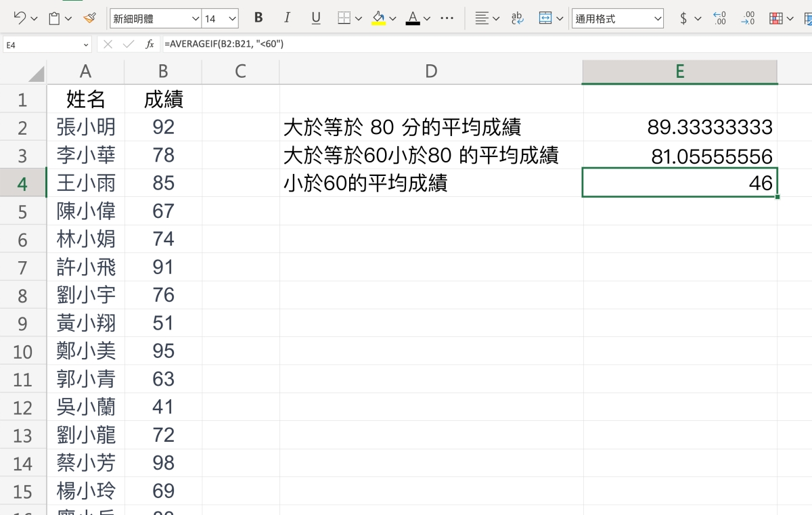Select column E header
Viewport: 812px width, 515px height.
[680, 72]
